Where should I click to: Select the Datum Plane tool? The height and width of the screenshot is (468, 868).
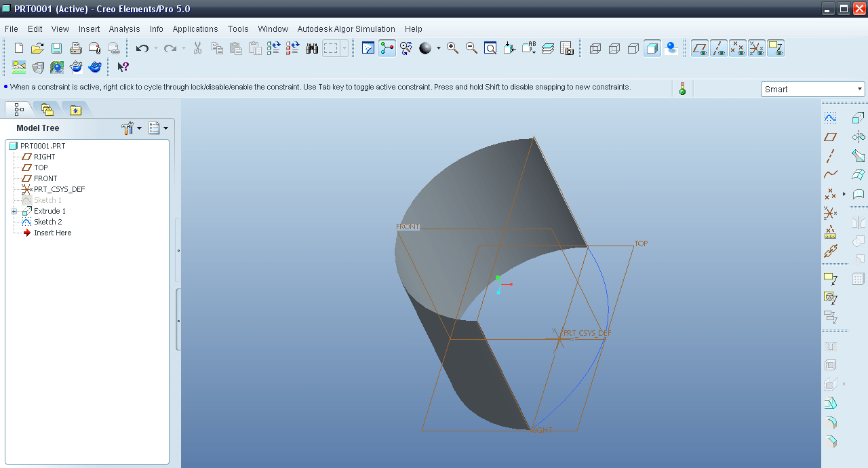tap(830, 136)
